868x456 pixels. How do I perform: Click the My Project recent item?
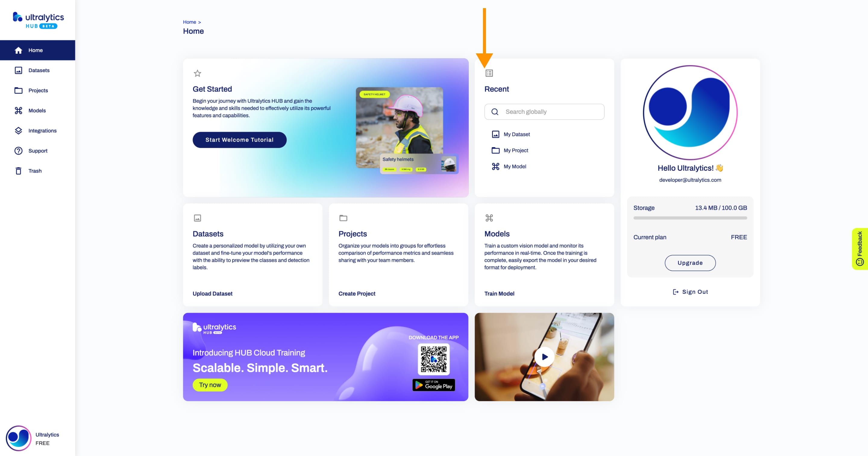coord(515,150)
